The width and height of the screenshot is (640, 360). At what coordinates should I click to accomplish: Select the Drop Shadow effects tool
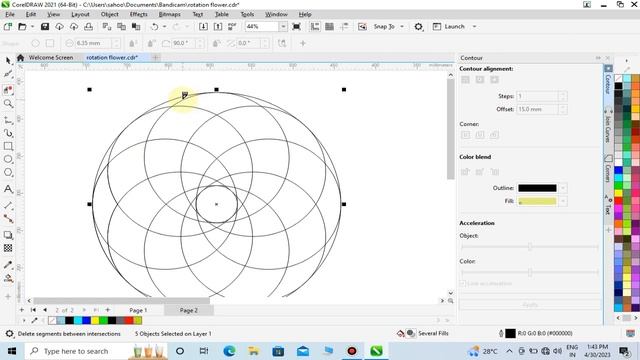click(x=8, y=235)
